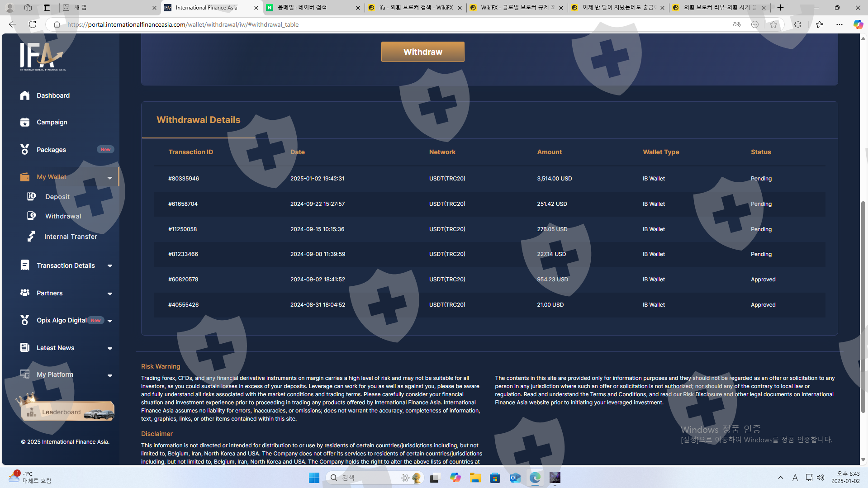Click the date 2024-08-31 18:04:52

click(318, 305)
